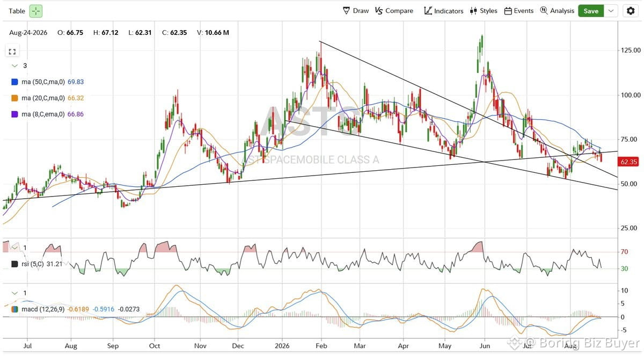Open chart settings with the gear icon
The width and height of the screenshot is (644, 356).
pos(630,11)
